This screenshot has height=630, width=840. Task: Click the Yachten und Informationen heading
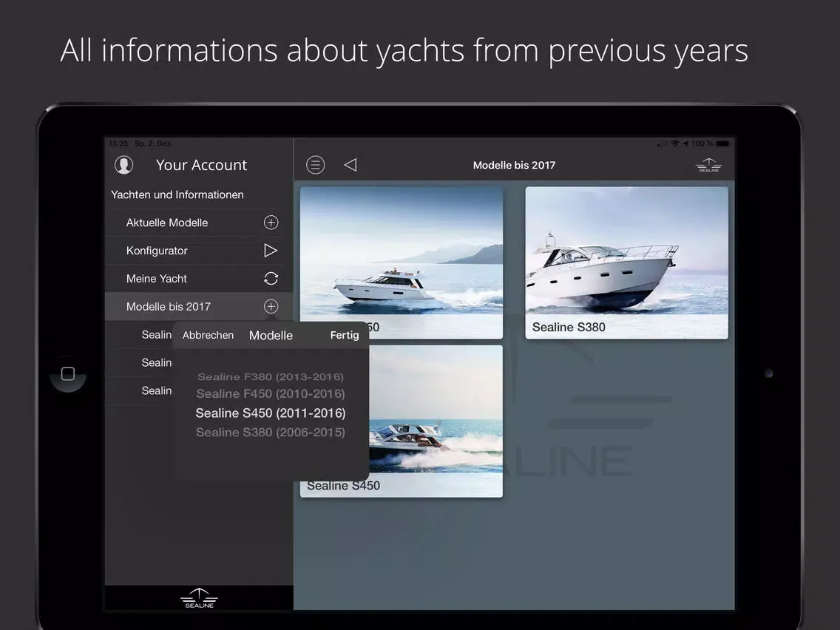click(x=177, y=195)
